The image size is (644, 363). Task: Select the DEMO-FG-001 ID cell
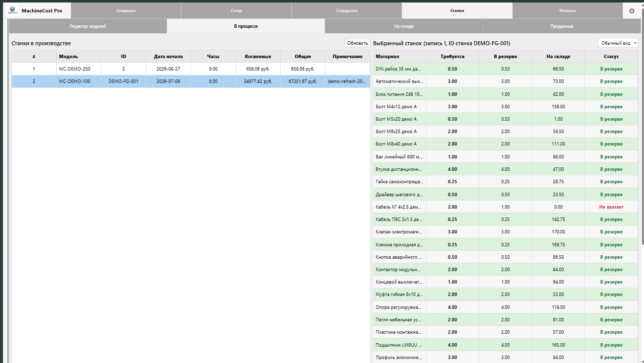point(124,81)
